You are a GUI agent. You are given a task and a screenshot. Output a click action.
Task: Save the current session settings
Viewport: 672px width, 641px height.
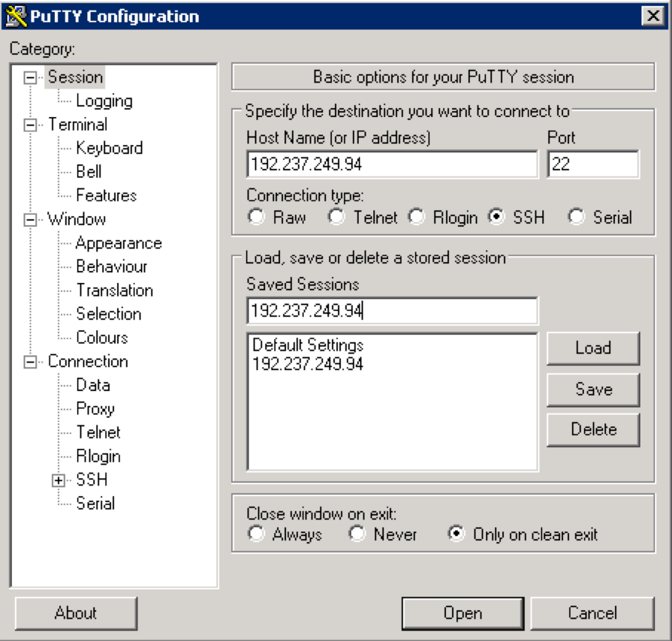(x=592, y=389)
